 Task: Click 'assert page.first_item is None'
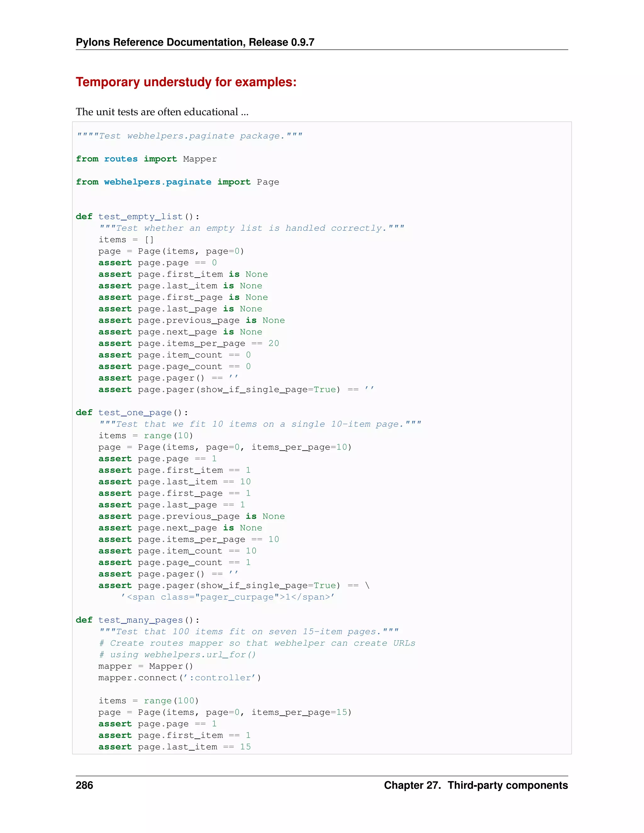click(x=183, y=274)
